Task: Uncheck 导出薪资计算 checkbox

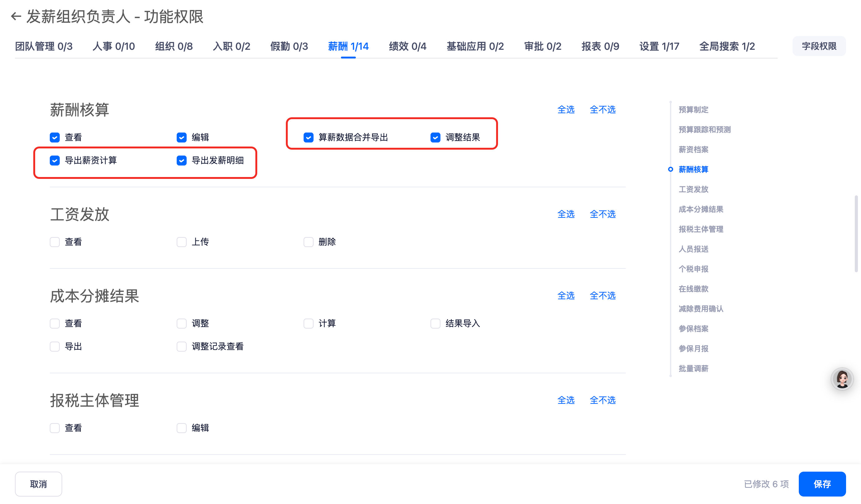Action: pyautogui.click(x=55, y=160)
